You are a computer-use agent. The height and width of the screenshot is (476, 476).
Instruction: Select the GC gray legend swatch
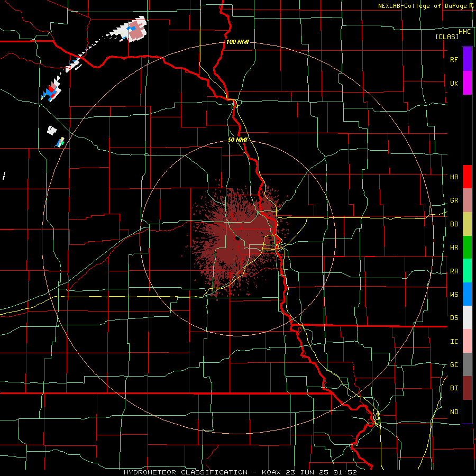click(467, 364)
